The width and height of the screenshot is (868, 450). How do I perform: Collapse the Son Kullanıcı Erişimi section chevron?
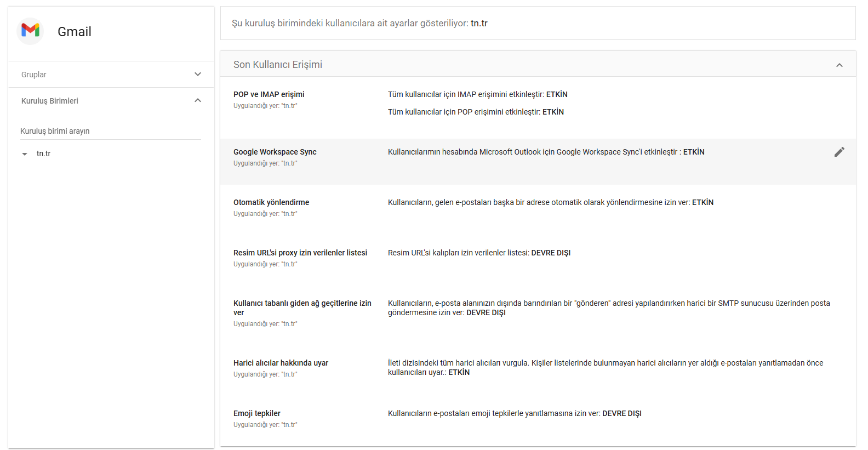tap(839, 65)
